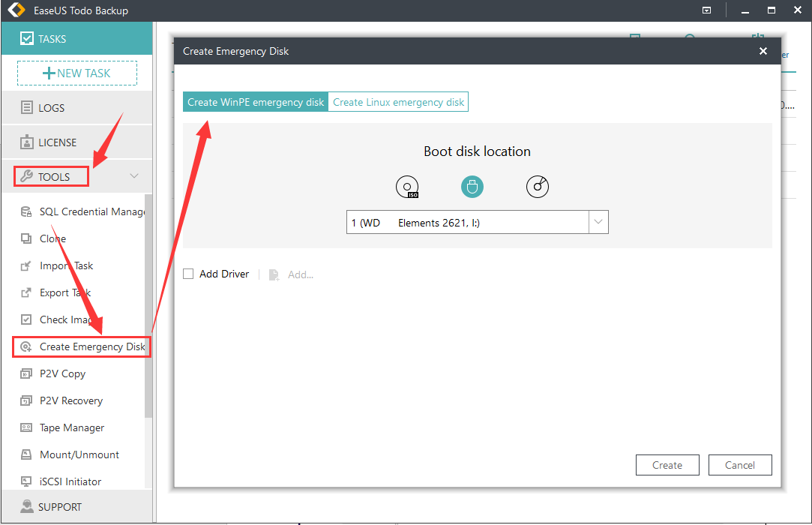Select the USB drive boot disk icon
This screenshot has height=525, width=812.
click(472, 187)
